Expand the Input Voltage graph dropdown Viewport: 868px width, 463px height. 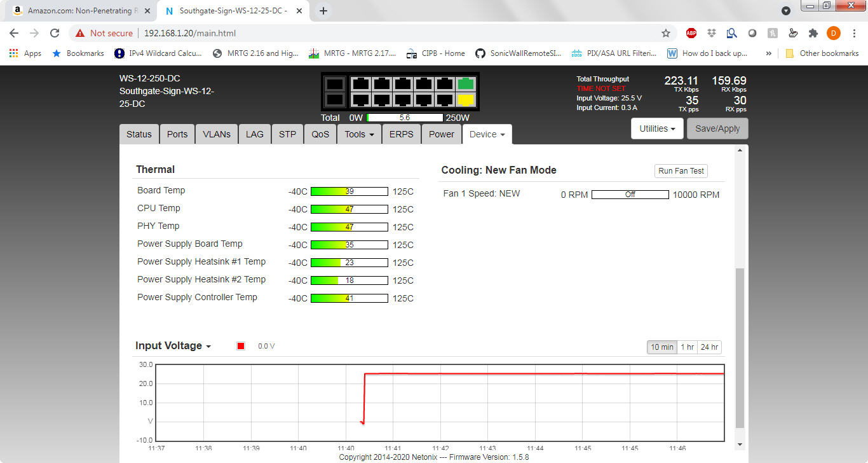click(173, 346)
